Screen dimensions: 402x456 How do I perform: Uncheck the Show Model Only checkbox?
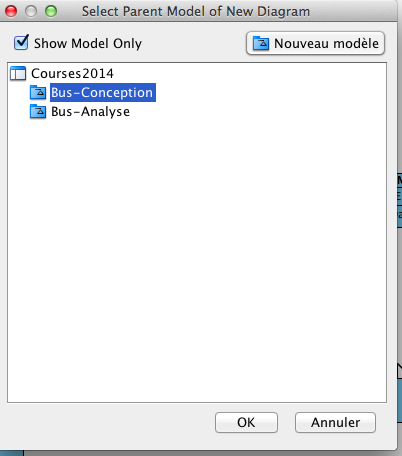tap(21, 42)
